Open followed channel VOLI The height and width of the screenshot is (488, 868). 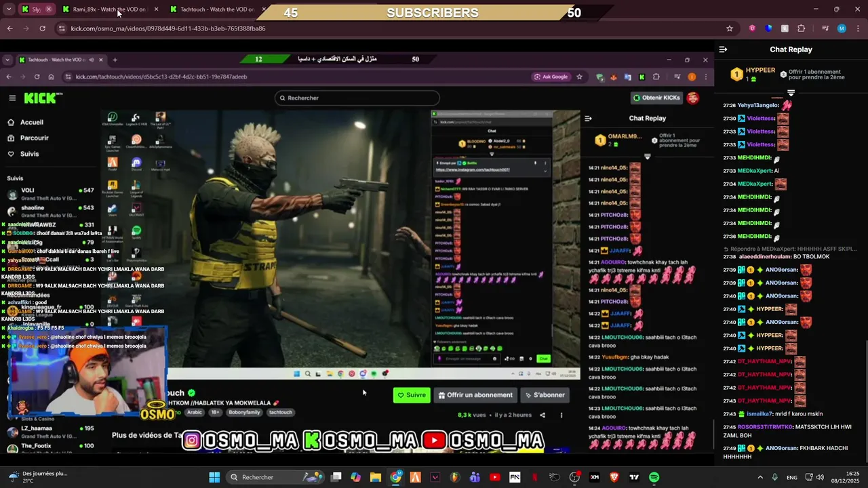coord(51,195)
